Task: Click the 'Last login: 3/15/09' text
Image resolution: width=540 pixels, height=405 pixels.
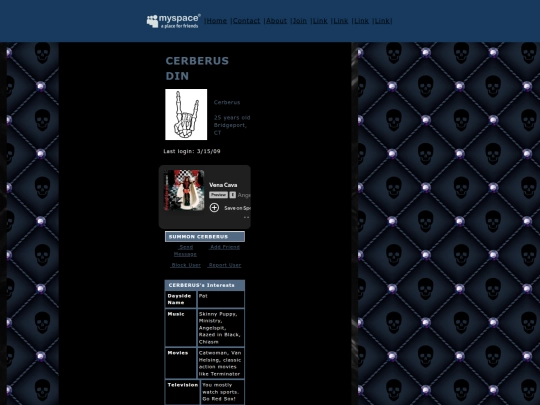Action: point(192,151)
